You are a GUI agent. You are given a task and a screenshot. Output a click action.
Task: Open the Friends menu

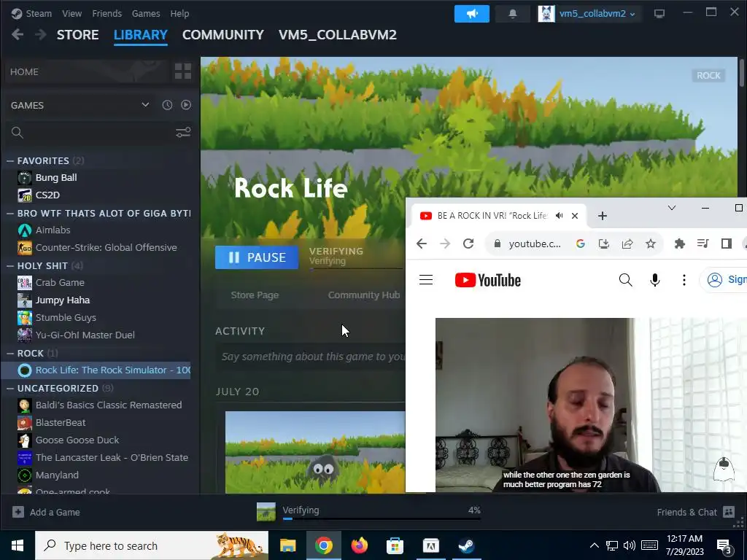coord(107,13)
